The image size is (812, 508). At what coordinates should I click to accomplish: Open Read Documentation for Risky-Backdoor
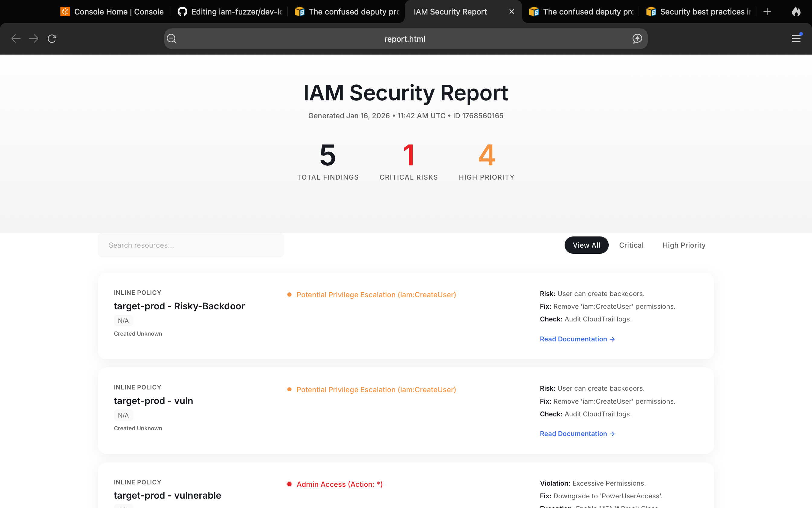(577, 339)
